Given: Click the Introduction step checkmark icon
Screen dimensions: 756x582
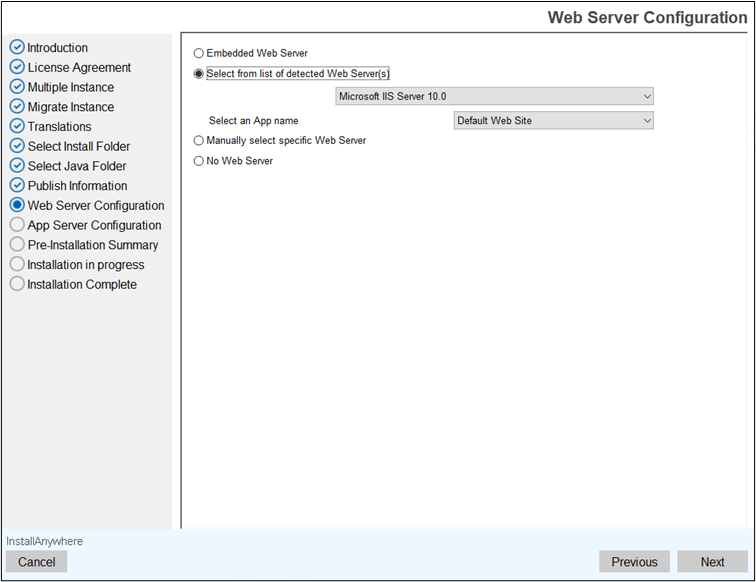Looking at the screenshot, I should pos(17,48).
